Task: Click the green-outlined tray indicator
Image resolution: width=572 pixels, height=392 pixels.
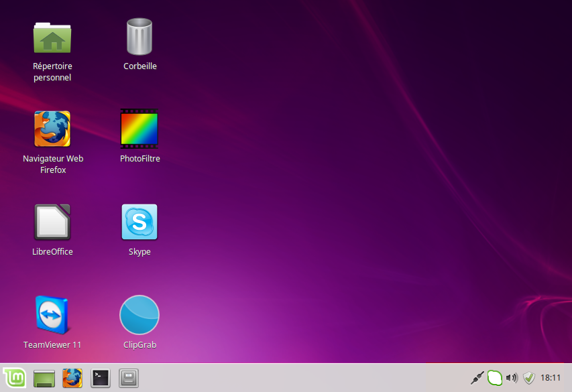Action: 495,377
